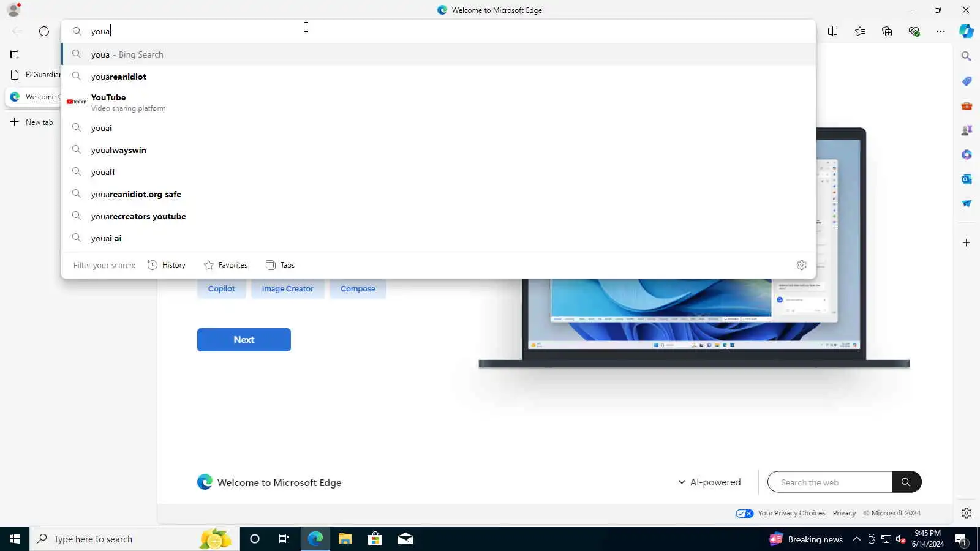The width and height of the screenshot is (980, 551).
Task: Open the sidebar Microsoft 365 icon
Action: [967, 154]
